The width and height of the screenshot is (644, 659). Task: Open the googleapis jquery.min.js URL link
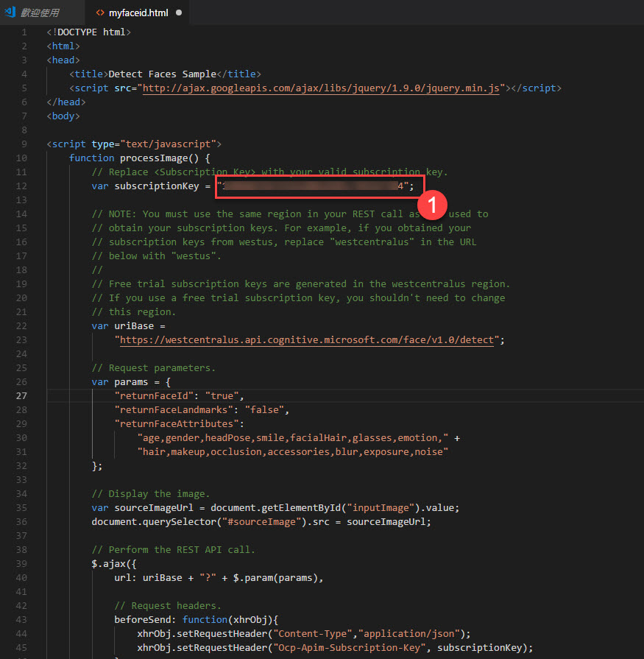(x=321, y=88)
